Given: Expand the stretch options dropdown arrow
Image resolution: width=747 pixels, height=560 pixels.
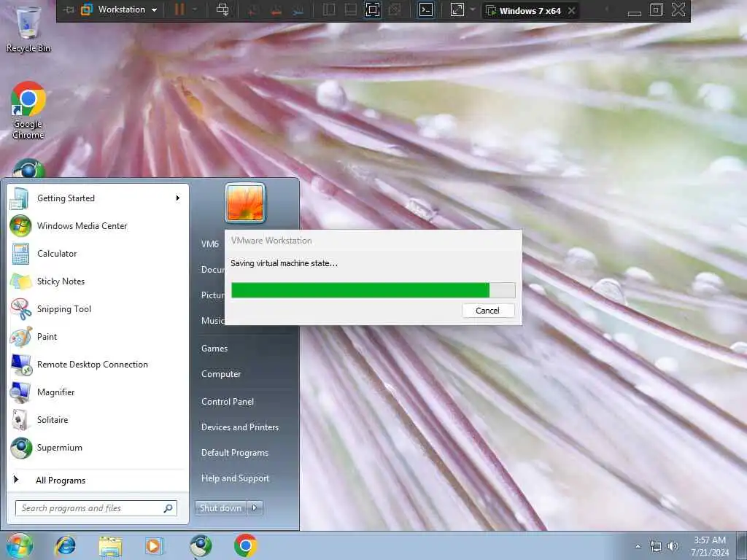Looking at the screenshot, I should tap(472, 9).
